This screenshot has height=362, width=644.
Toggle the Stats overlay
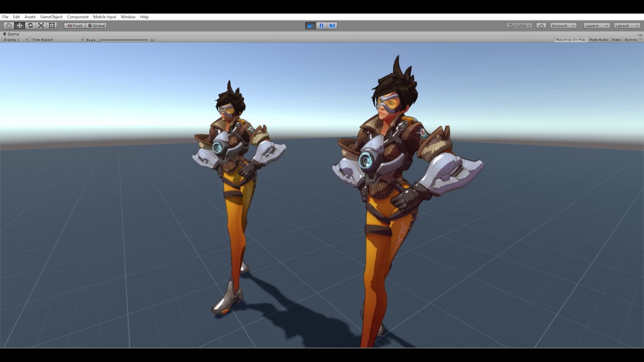point(616,40)
